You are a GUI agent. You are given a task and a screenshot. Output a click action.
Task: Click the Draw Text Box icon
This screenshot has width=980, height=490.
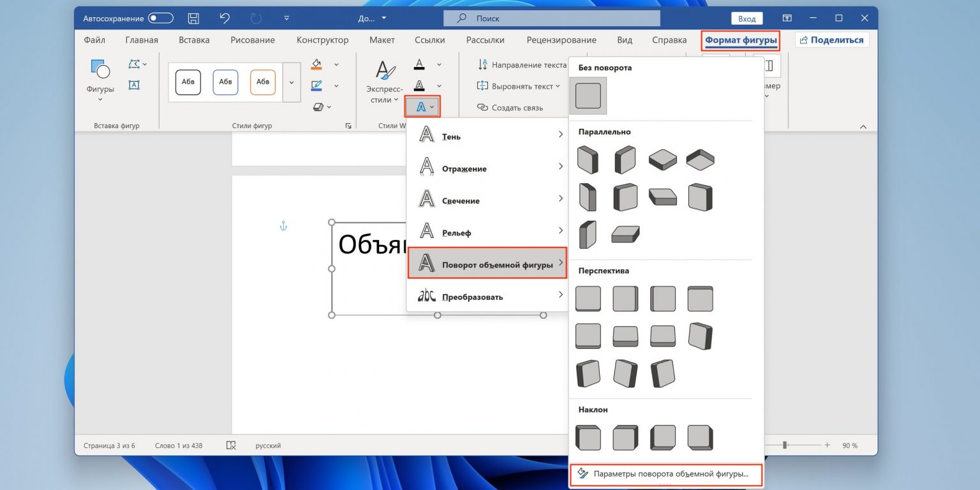click(x=134, y=85)
